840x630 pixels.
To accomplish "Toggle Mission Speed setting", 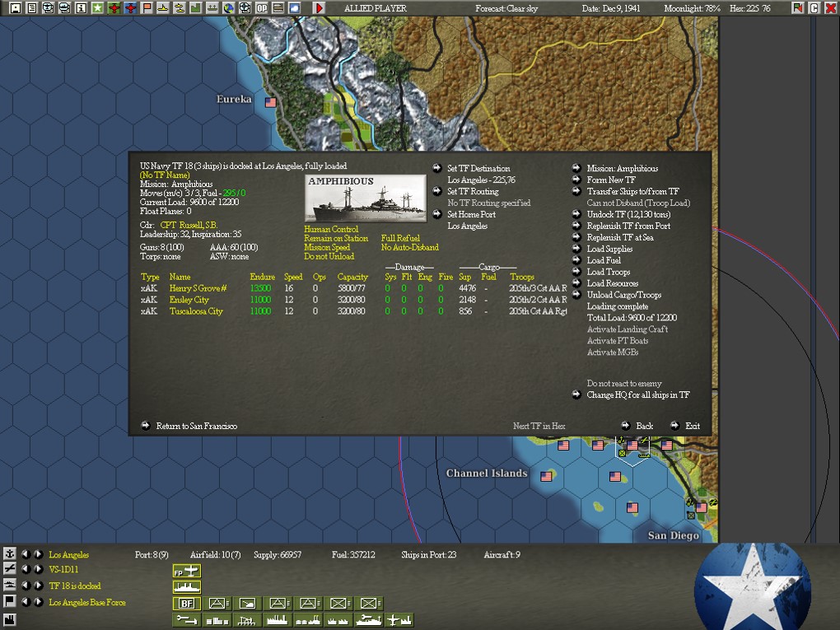I will pos(327,248).
